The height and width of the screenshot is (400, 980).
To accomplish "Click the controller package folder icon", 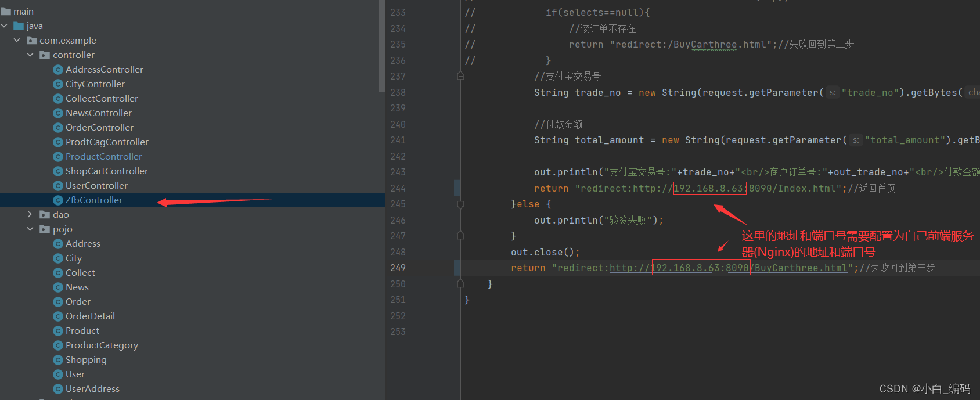I will click(45, 55).
